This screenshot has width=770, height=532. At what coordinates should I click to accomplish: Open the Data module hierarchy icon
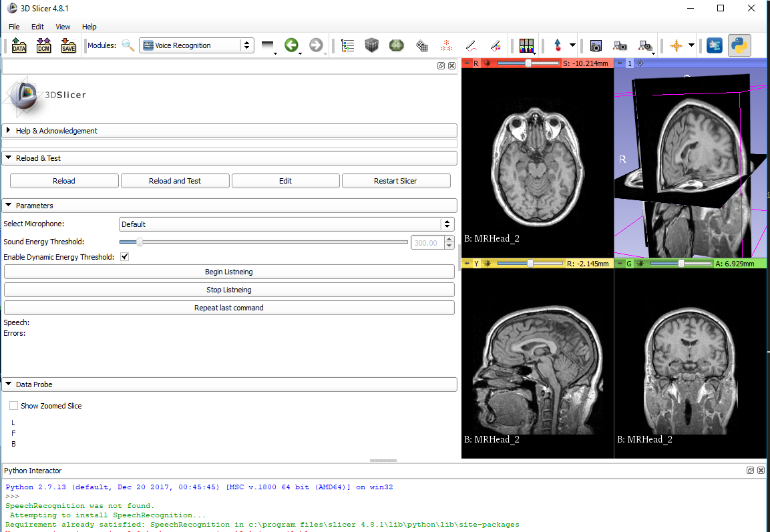(x=348, y=45)
